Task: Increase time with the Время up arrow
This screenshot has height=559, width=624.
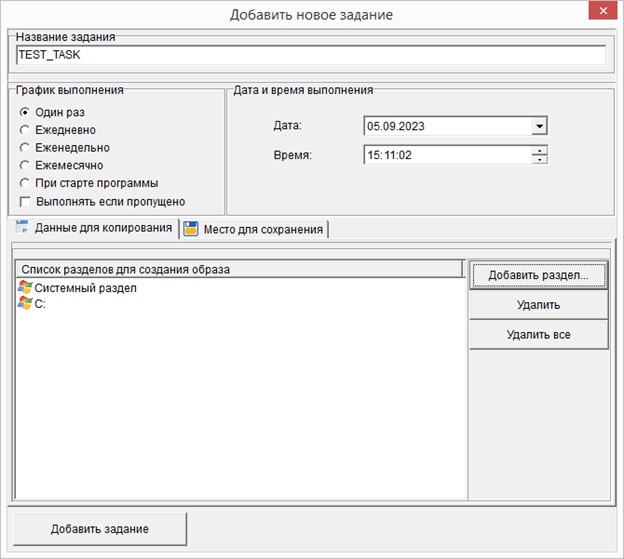Action: pos(540,150)
